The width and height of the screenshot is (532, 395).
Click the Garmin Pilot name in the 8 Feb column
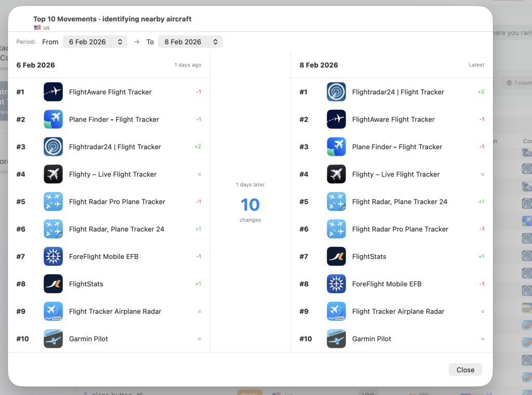tap(371, 339)
